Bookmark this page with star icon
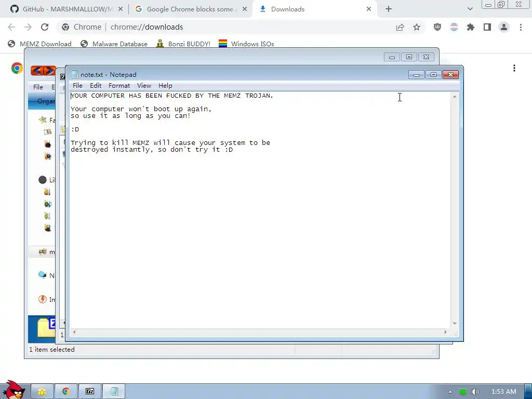This screenshot has height=399, width=532. (417, 27)
